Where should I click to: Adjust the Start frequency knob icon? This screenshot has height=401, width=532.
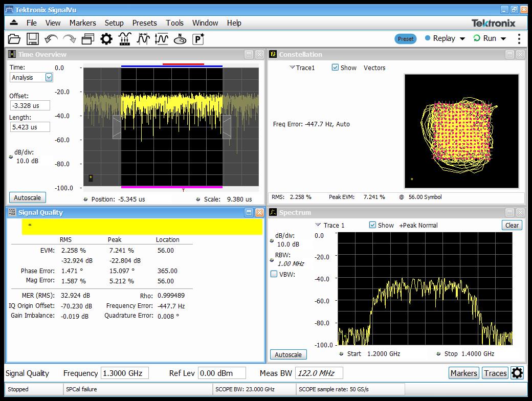point(341,354)
